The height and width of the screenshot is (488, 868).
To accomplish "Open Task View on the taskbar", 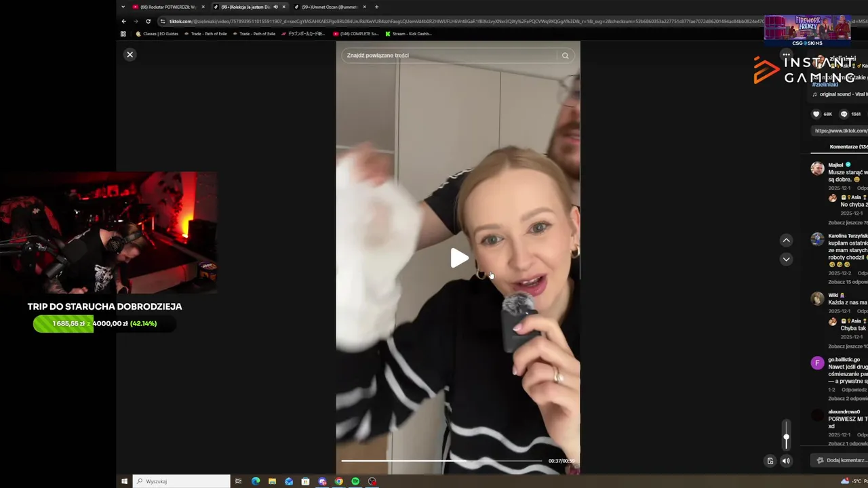I will point(238,481).
